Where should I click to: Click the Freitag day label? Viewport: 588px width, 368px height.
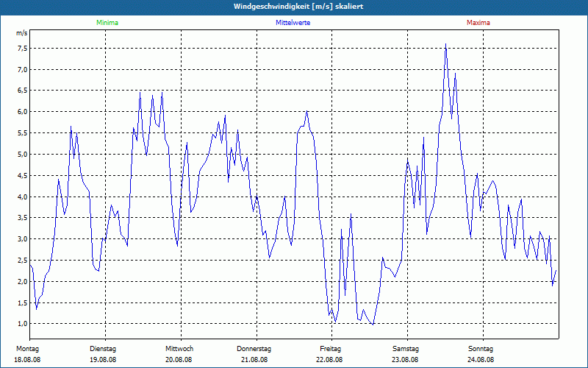point(330,349)
